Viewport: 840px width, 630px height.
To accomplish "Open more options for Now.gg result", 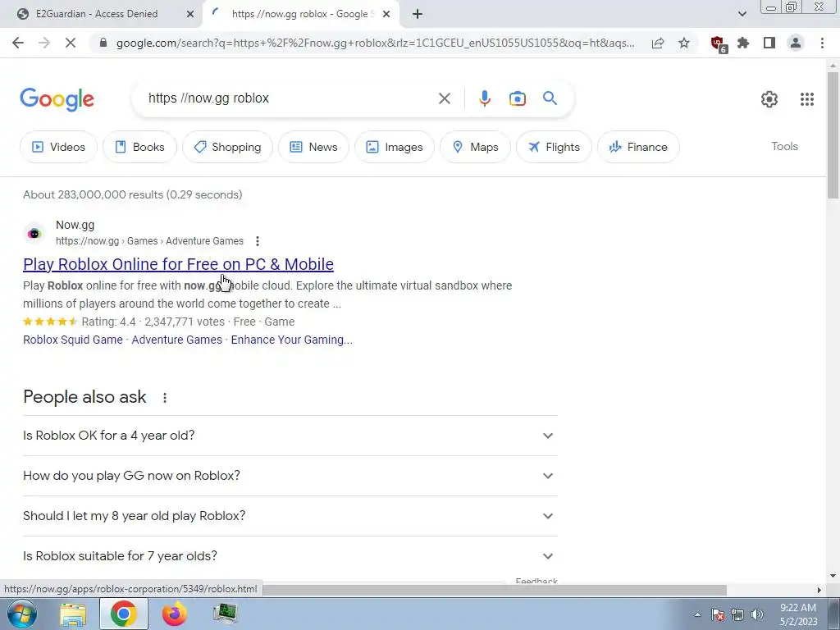I will tap(258, 241).
